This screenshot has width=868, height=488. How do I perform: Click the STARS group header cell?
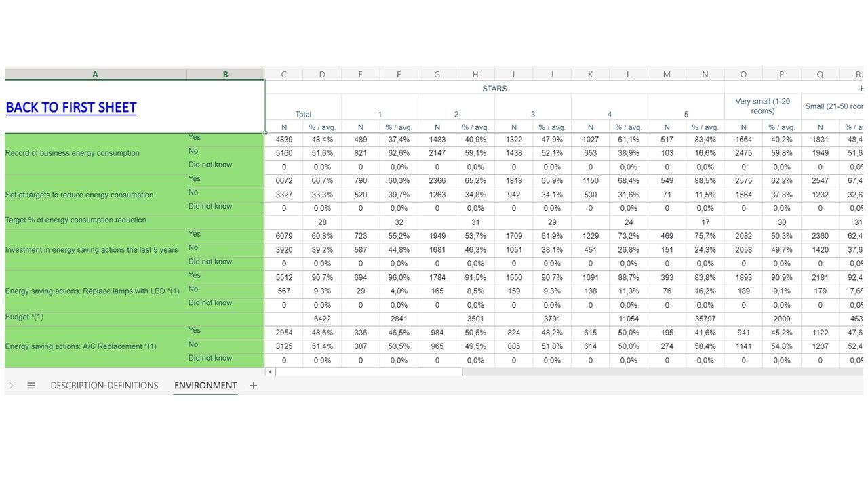(495, 88)
